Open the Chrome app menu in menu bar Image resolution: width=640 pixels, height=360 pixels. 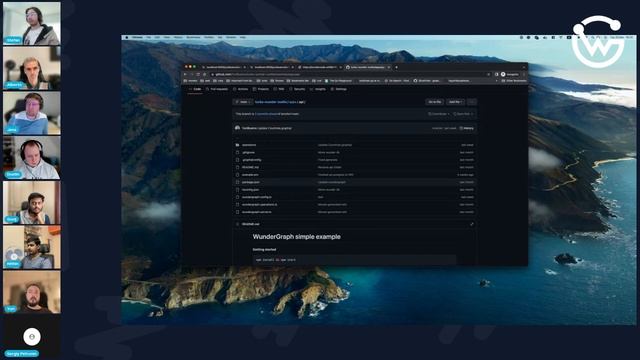[138, 38]
